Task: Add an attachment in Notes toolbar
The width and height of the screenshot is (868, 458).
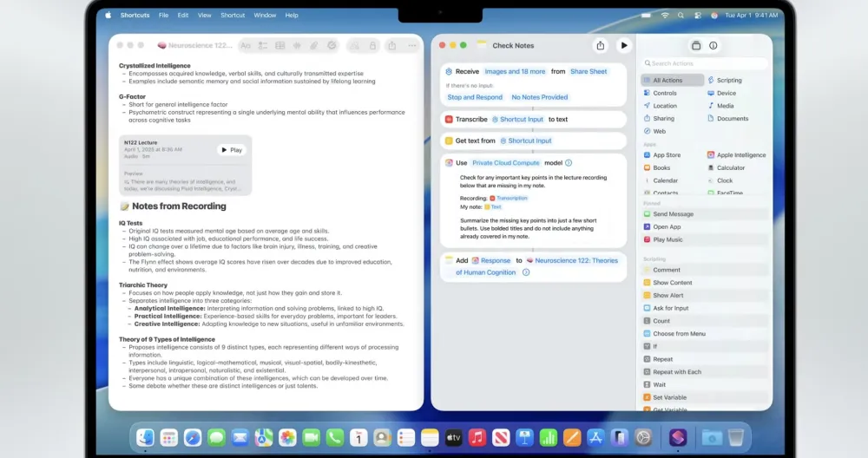Action: [x=314, y=45]
